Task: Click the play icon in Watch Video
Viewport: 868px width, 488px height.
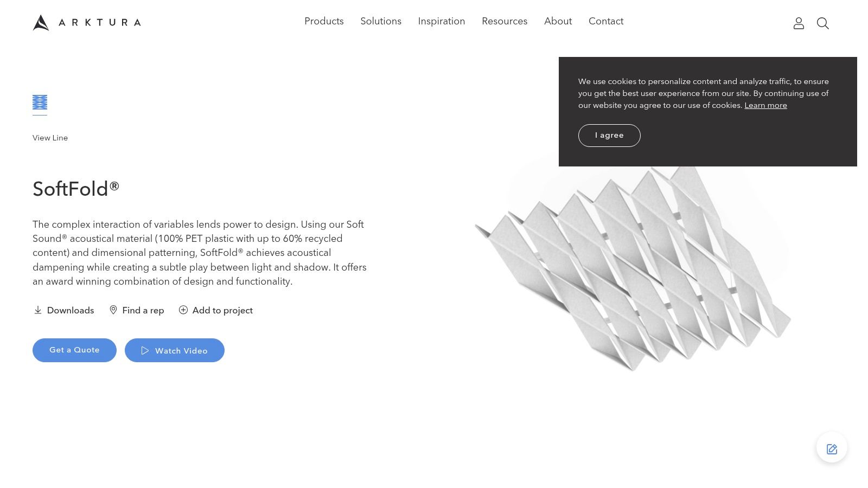Action: click(x=145, y=351)
